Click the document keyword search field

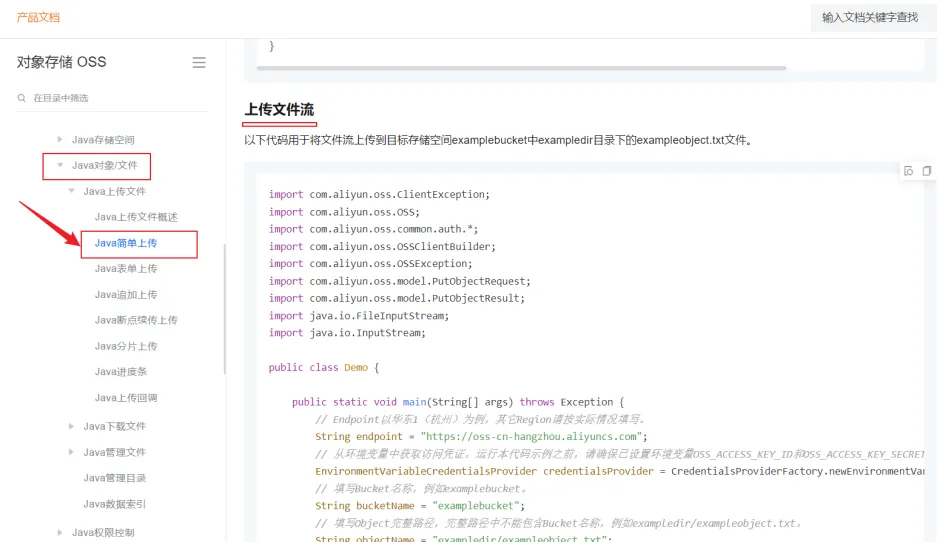[869, 17]
